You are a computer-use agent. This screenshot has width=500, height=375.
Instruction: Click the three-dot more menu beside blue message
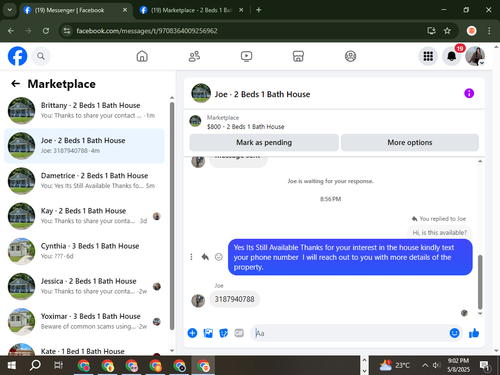click(x=191, y=257)
